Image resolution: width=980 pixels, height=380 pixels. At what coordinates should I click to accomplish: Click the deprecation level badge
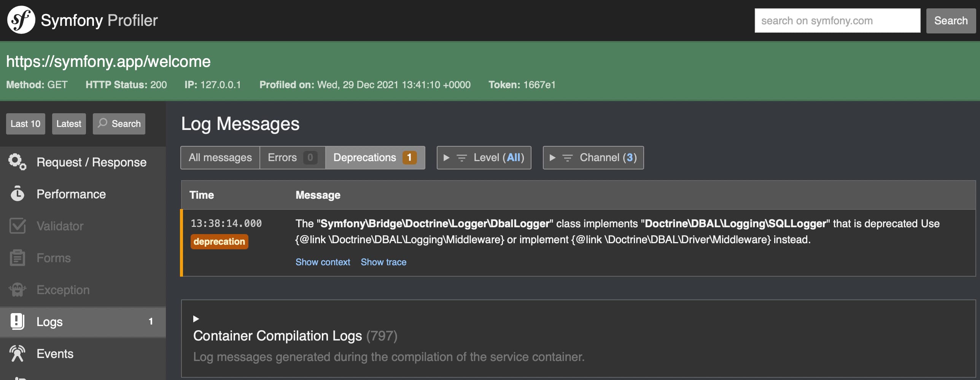(219, 241)
